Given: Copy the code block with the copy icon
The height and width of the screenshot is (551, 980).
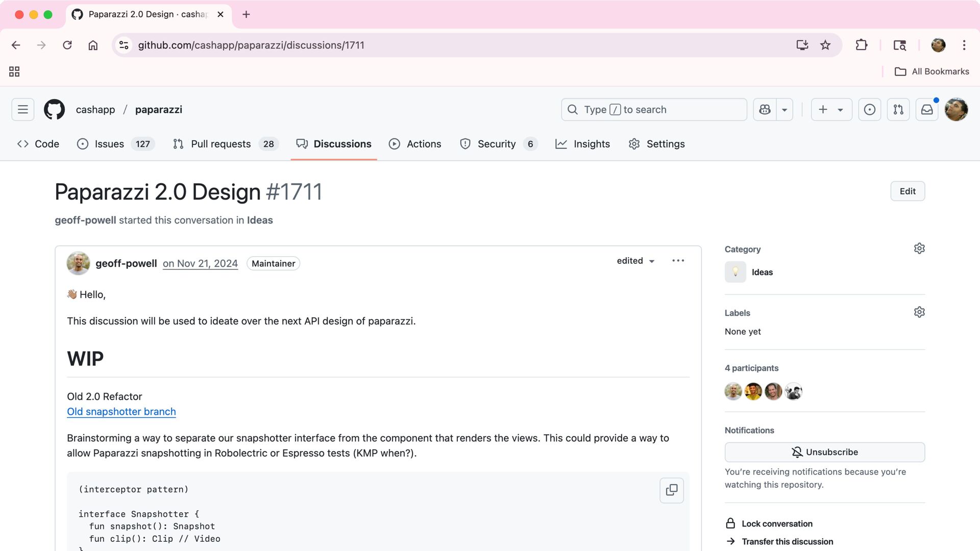Looking at the screenshot, I should click(x=672, y=490).
